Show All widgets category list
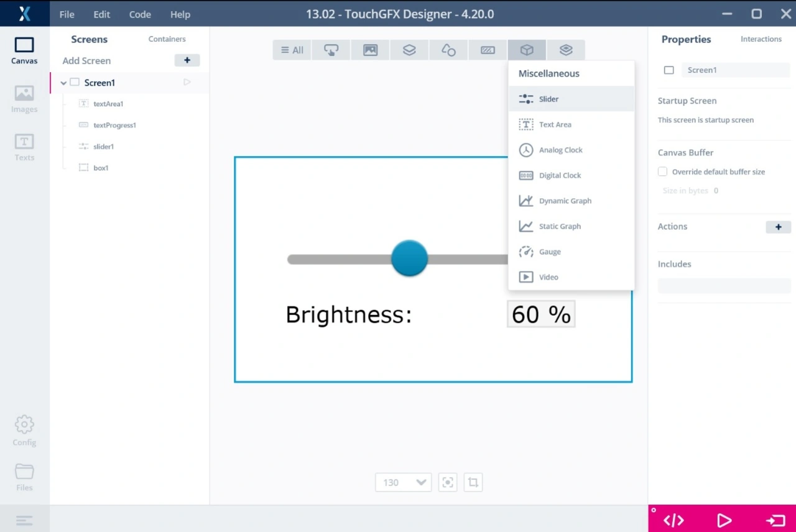This screenshot has height=532, width=796. [x=292, y=50]
